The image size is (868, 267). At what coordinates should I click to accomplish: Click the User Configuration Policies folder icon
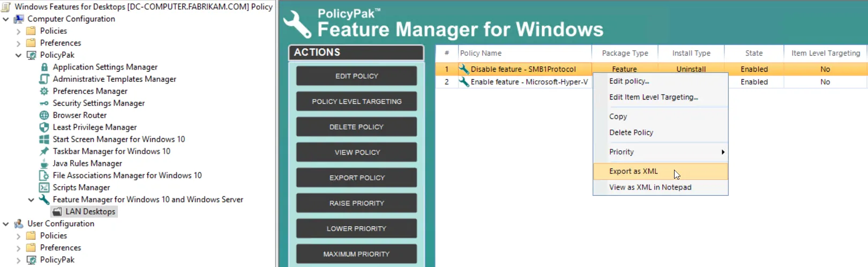click(x=32, y=235)
